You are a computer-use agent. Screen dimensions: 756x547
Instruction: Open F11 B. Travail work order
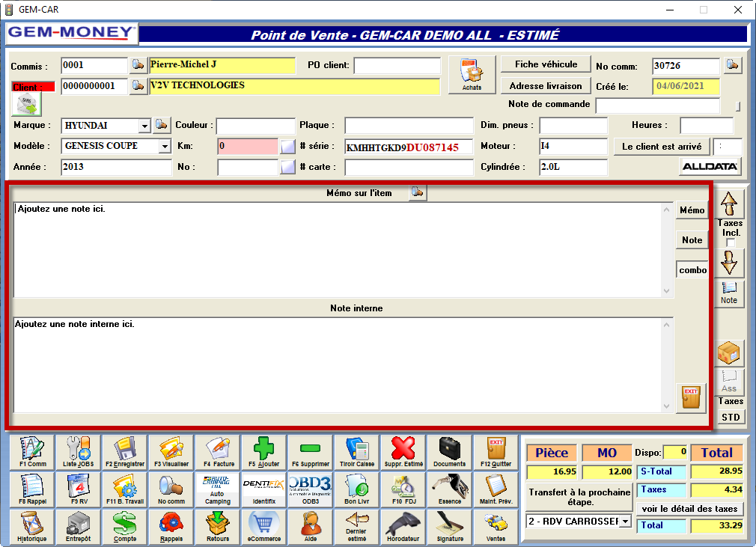point(125,489)
